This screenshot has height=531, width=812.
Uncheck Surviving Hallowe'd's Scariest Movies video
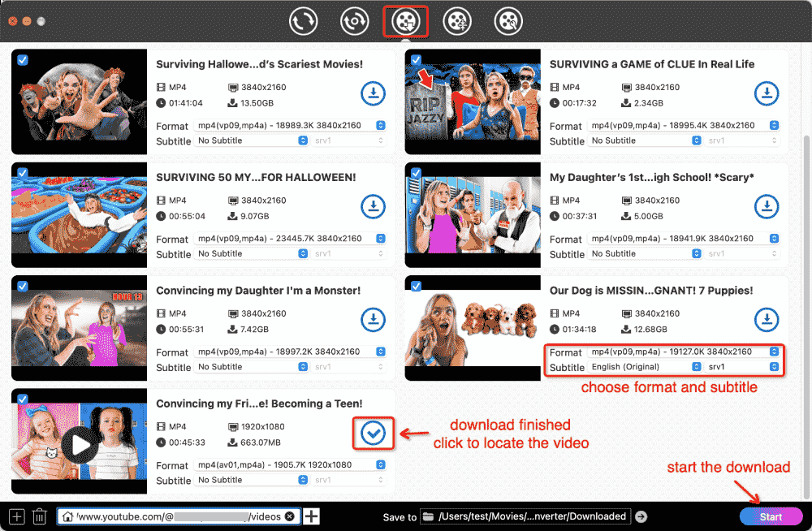click(22, 58)
